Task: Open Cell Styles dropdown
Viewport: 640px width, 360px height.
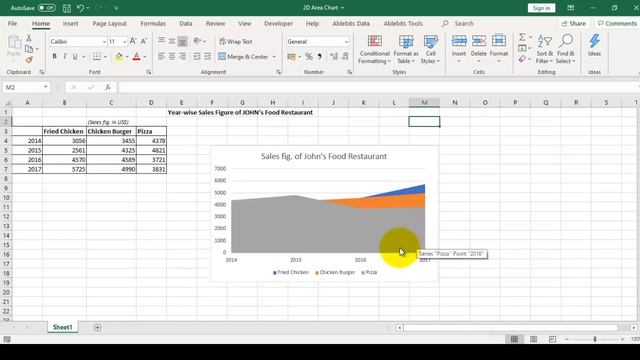Action: tap(430, 49)
